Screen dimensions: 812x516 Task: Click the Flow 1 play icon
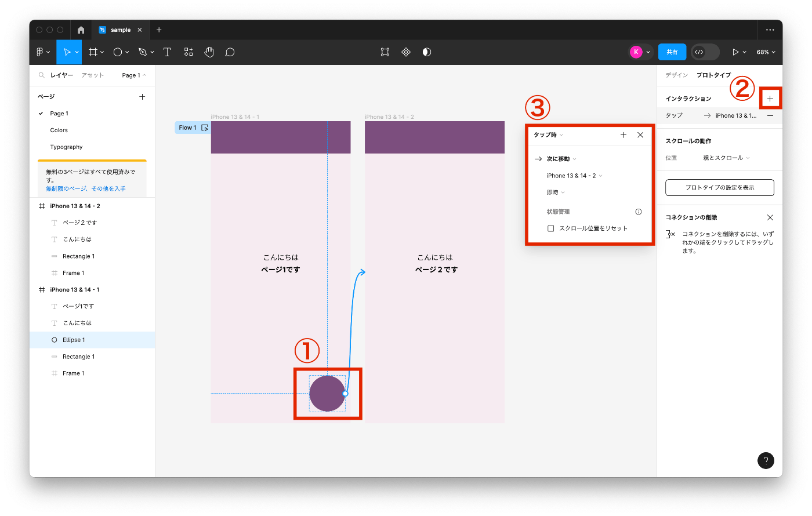pos(205,128)
